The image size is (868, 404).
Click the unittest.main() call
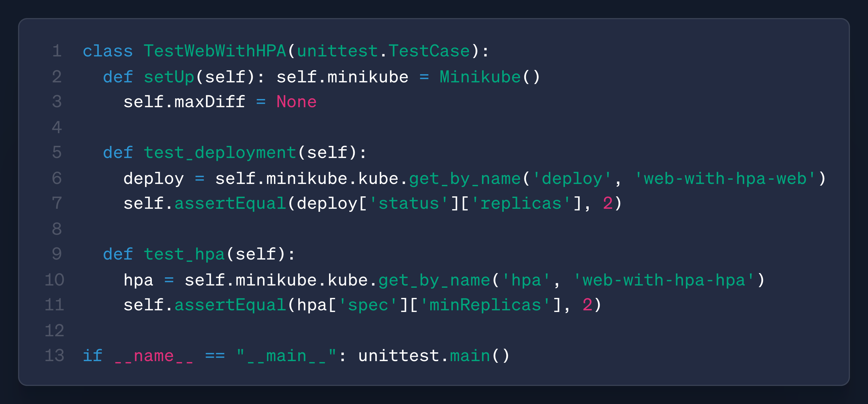pyautogui.click(x=434, y=356)
